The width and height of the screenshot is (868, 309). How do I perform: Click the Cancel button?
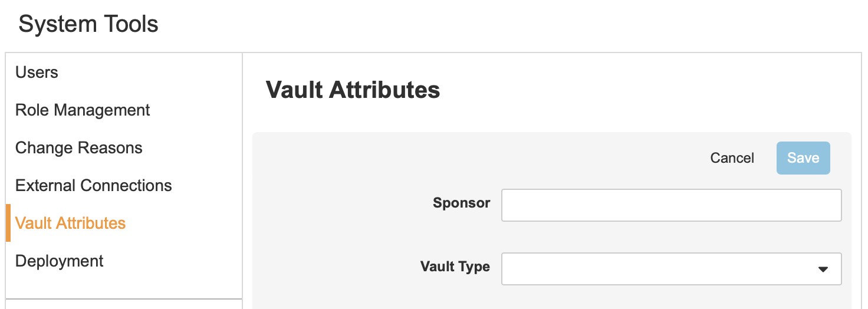(x=732, y=158)
